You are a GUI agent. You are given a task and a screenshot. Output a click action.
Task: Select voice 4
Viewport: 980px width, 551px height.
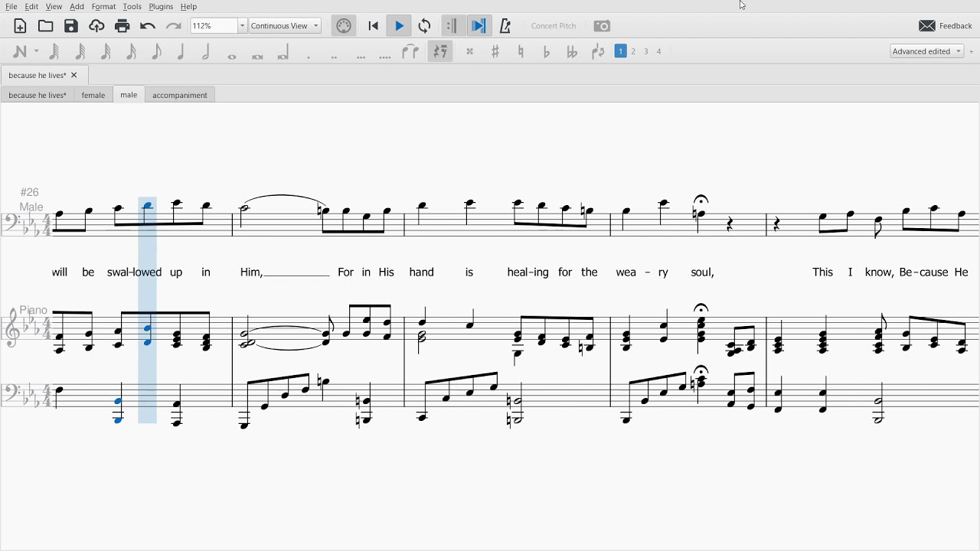pos(659,51)
